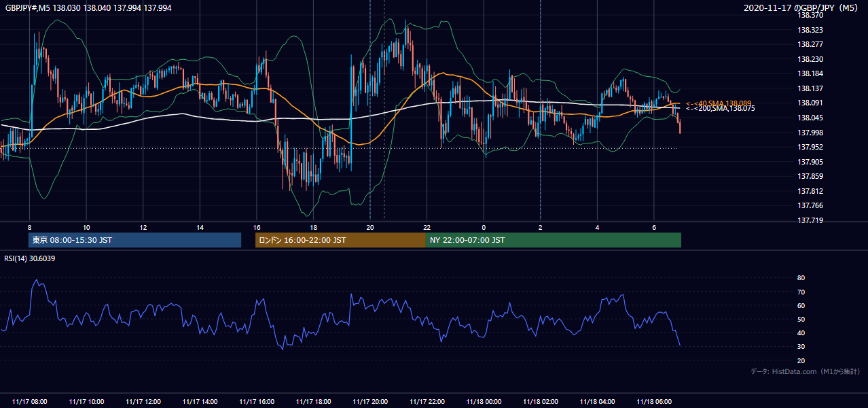
Task: Click the 11/18 06:00 date label
Action: [x=654, y=401]
